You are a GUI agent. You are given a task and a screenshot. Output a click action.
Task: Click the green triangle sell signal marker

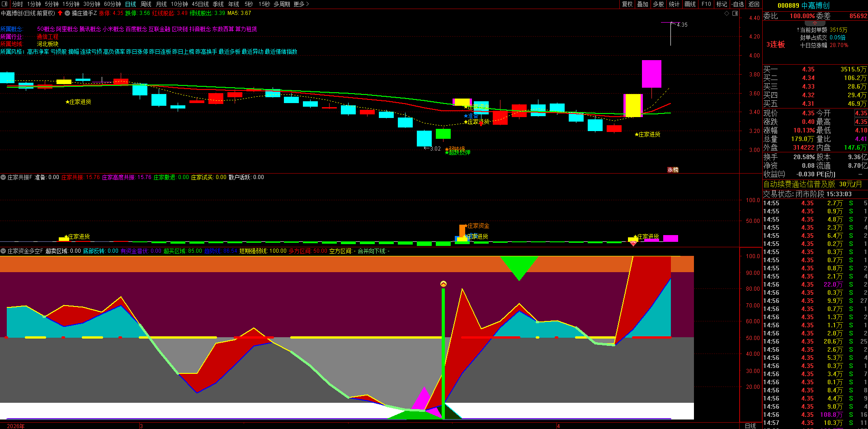(519, 268)
